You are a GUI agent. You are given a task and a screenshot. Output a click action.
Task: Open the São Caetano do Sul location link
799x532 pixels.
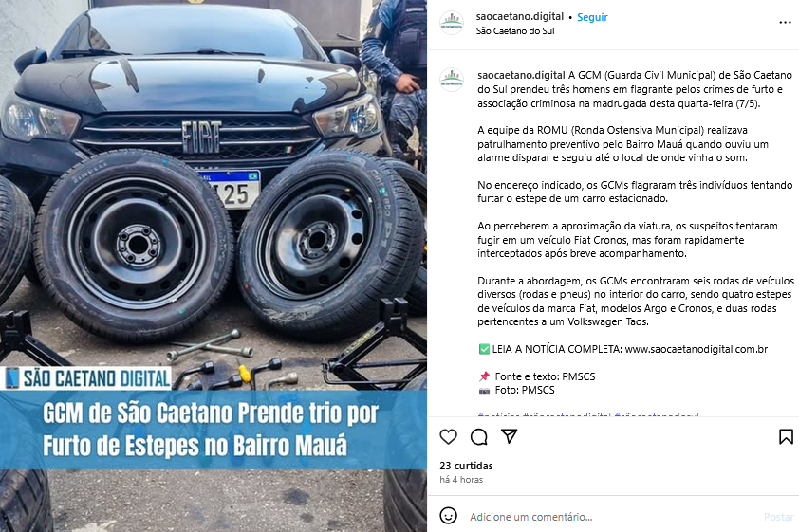pyautogui.click(x=515, y=31)
